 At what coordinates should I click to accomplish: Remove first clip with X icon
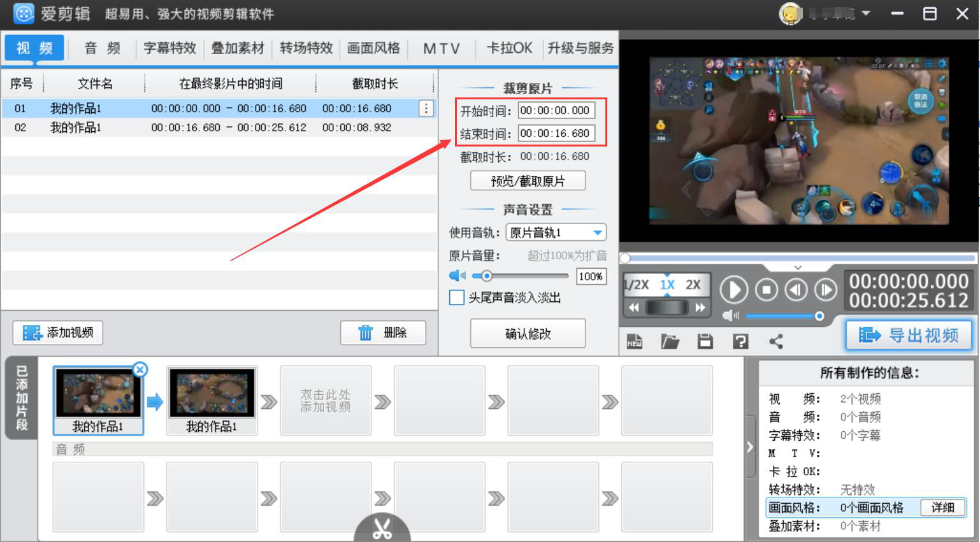[140, 369]
